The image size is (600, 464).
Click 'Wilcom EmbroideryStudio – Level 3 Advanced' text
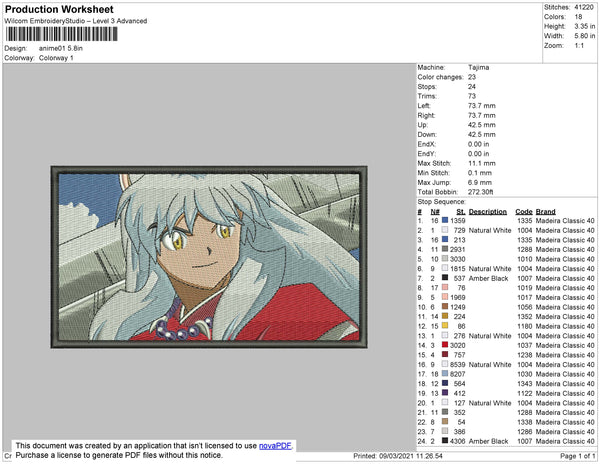click(x=76, y=21)
